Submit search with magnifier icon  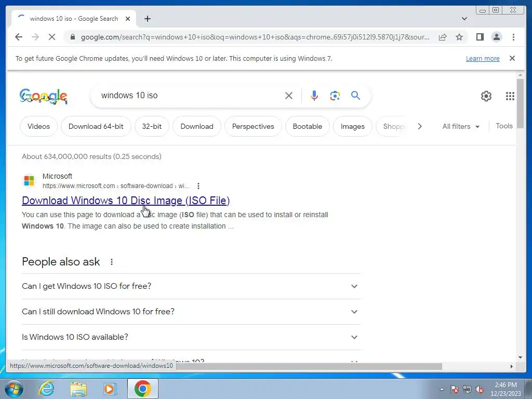point(355,96)
